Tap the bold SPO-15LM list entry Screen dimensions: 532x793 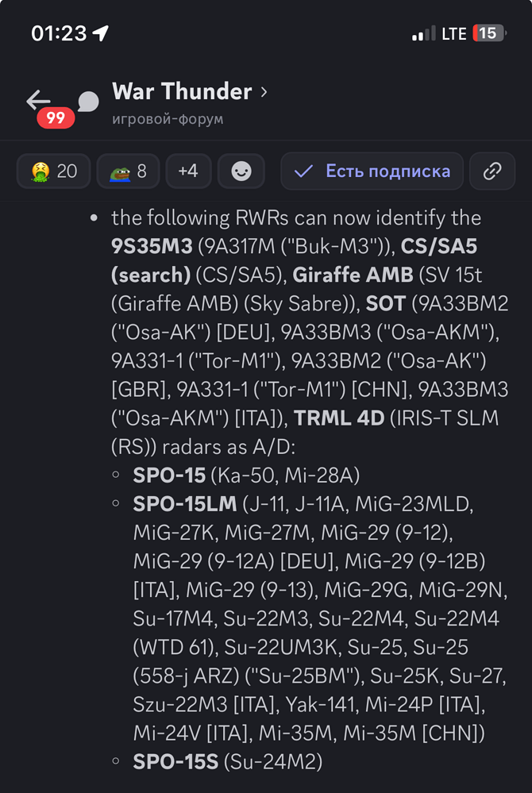184,504
